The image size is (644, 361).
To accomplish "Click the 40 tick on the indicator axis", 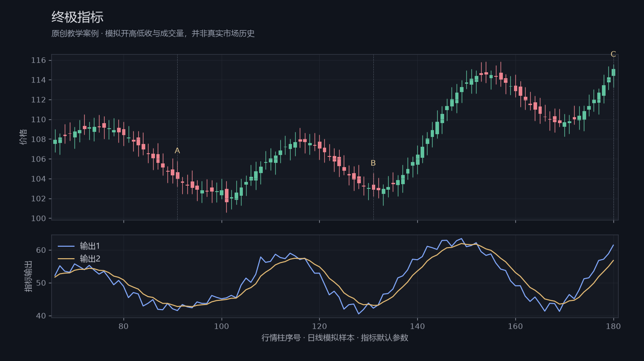I will 41,316.
